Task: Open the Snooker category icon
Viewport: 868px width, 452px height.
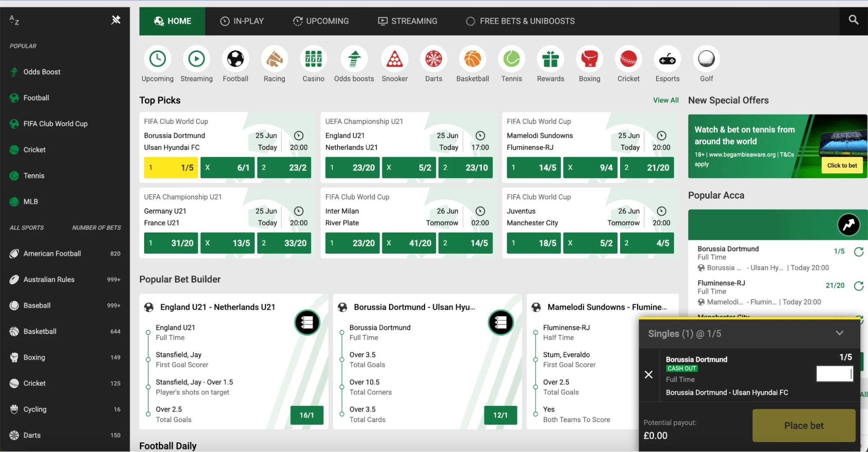Action: point(394,59)
